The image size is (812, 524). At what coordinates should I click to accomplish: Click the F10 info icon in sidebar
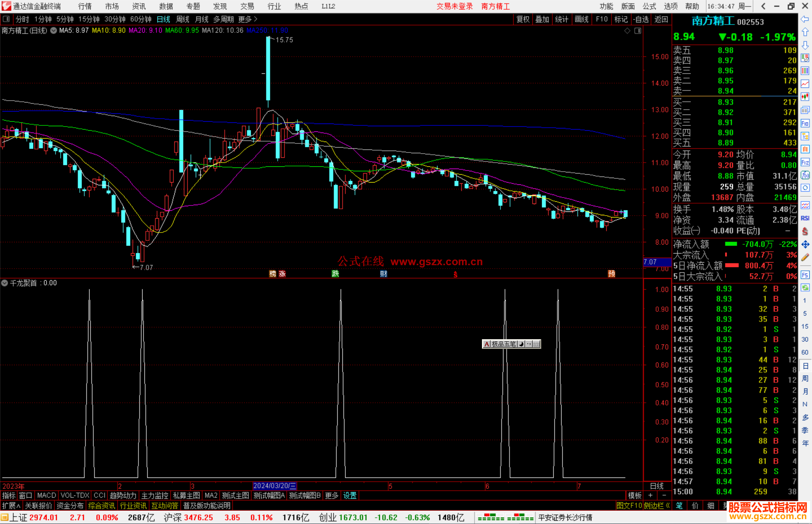pos(805,123)
